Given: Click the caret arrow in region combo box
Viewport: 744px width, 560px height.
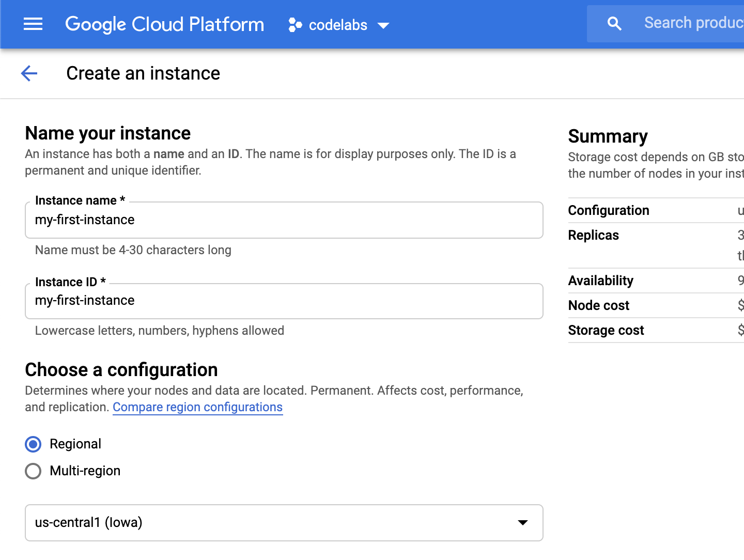Looking at the screenshot, I should pos(523,523).
